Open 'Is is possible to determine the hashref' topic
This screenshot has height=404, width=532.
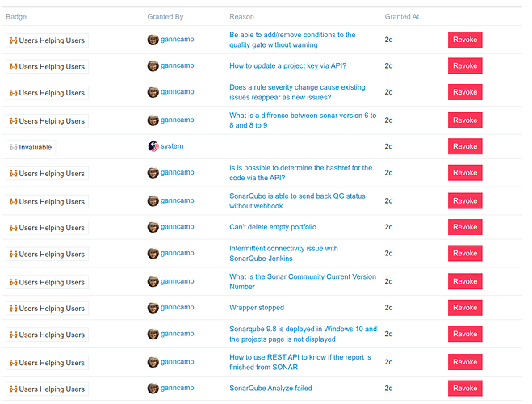[x=300, y=173]
